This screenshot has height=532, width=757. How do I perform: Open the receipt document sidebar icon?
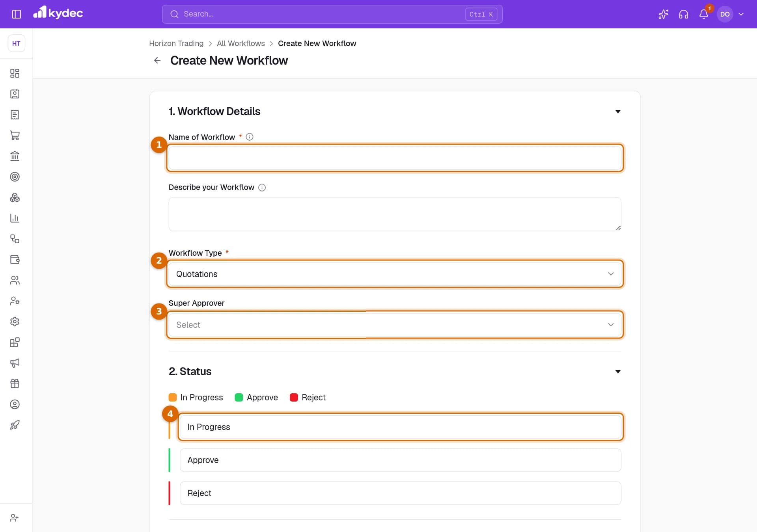click(x=15, y=115)
